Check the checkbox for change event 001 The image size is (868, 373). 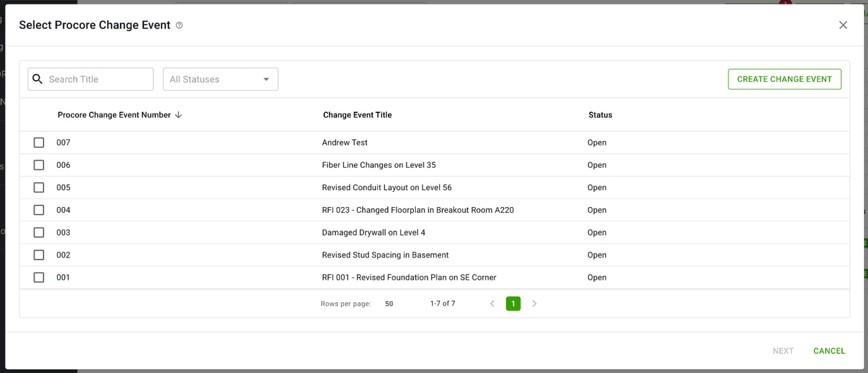[x=38, y=277]
